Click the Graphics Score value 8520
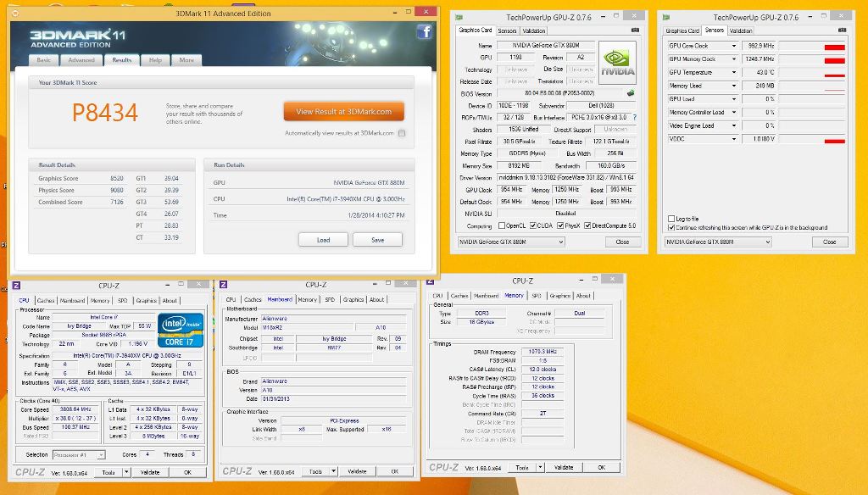Screen dimensions: 868x495 (117, 178)
